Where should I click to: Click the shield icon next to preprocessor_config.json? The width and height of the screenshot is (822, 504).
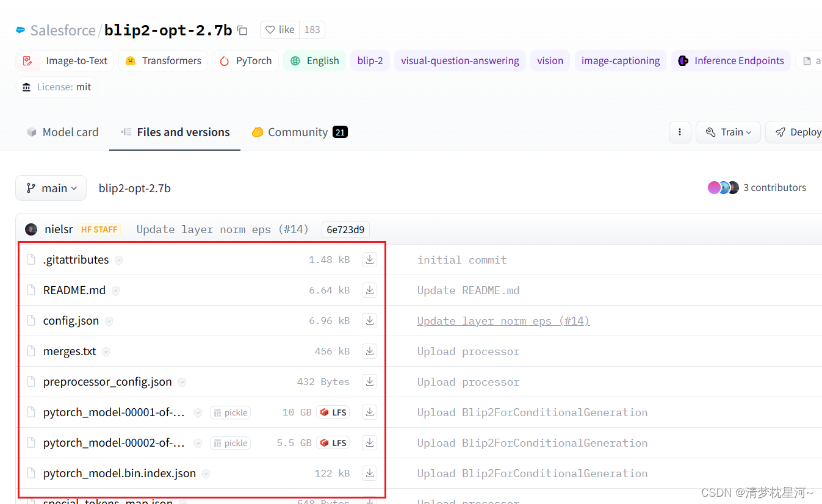[x=182, y=382]
